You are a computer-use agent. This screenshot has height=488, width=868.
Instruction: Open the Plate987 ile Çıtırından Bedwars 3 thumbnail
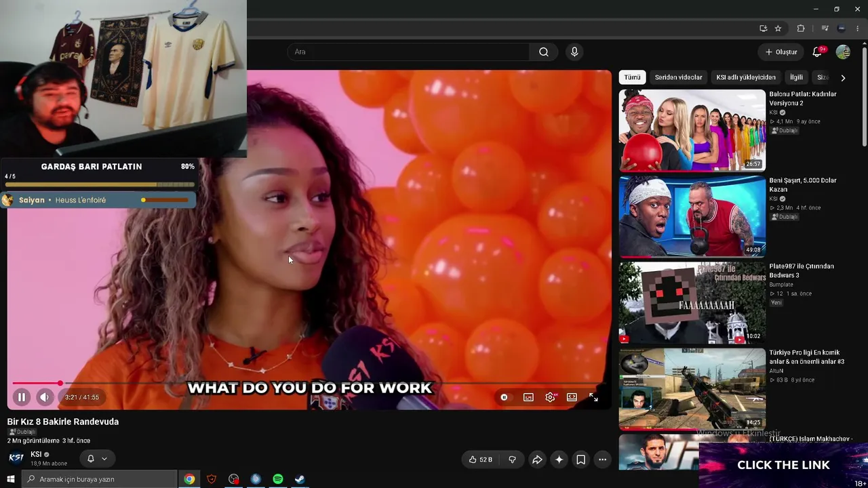coord(692,303)
